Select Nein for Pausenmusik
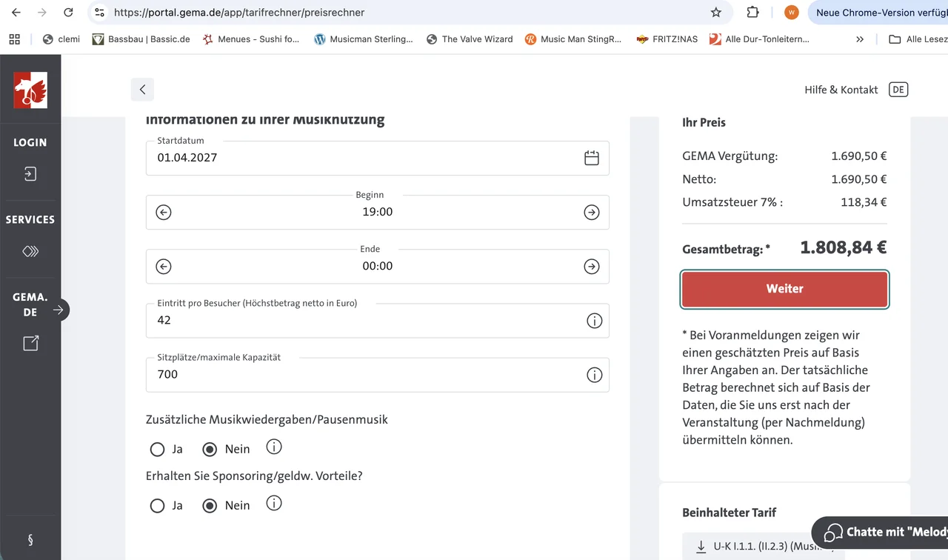Image resolution: width=948 pixels, height=560 pixels. pyautogui.click(x=210, y=450)
